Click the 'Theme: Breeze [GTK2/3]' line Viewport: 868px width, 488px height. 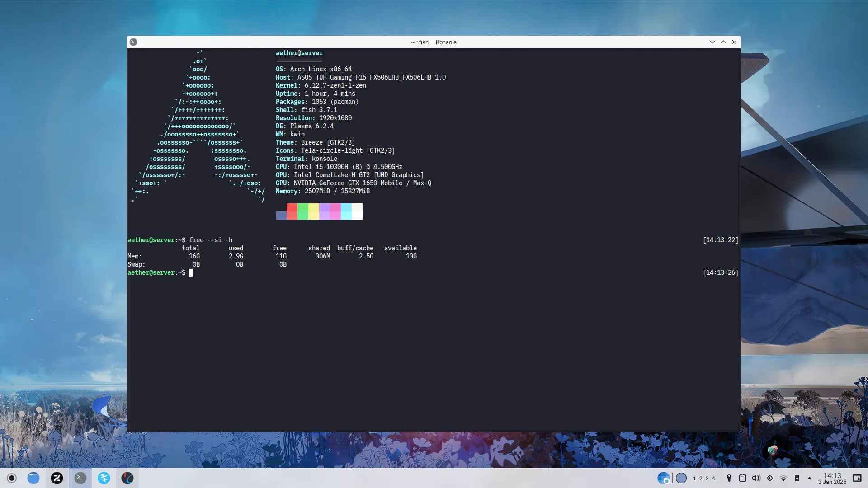pyautogui.click(x=316, y=142)
